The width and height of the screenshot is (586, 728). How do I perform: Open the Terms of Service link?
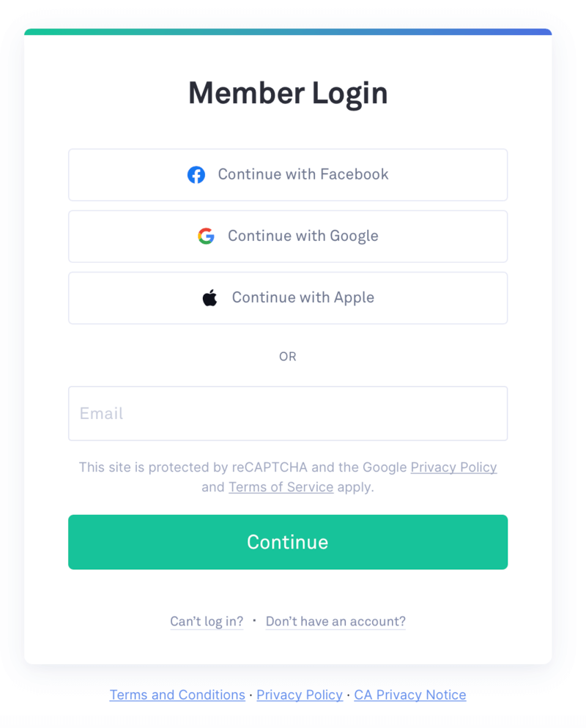pyautogui.click(x=281, y=487)
